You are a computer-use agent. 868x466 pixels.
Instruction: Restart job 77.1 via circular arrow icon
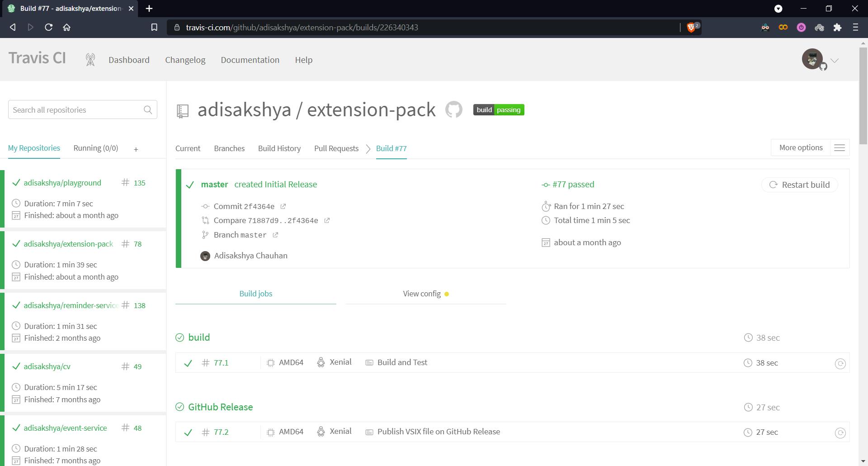click(x=840, y=363)
